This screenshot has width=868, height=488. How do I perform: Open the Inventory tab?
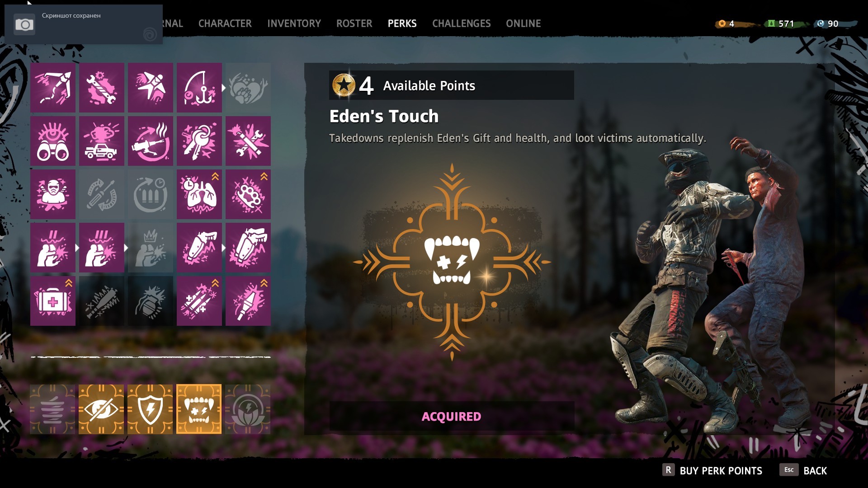click(x=294, y=23)
